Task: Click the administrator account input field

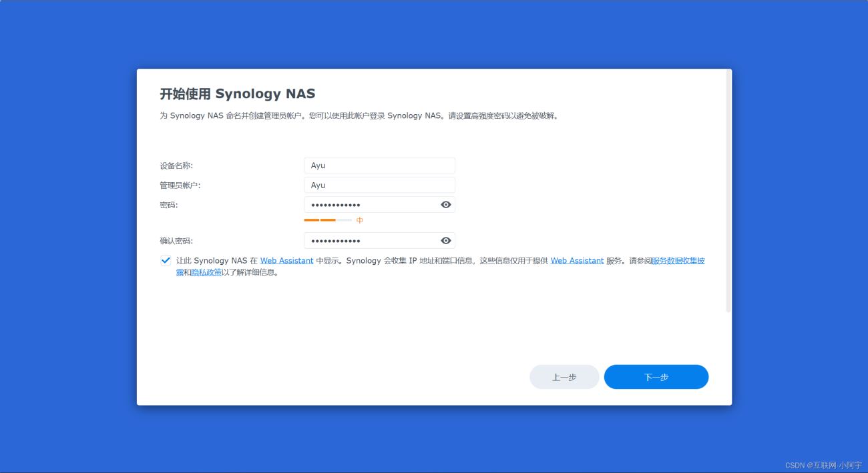Action: (x=379, y=185)
